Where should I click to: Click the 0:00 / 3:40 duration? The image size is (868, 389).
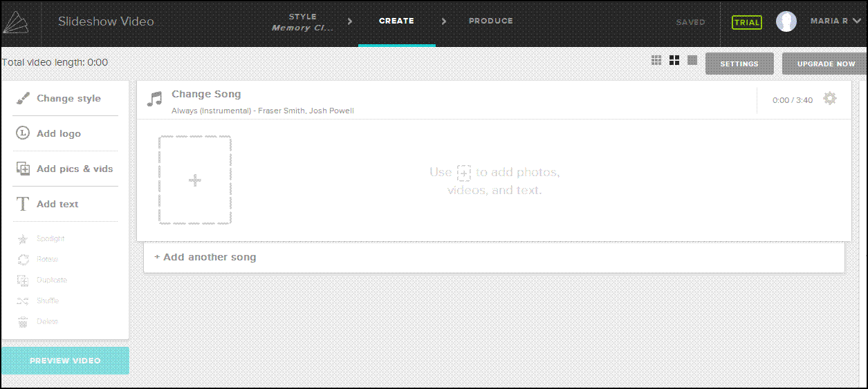click(x=793, y=100)
